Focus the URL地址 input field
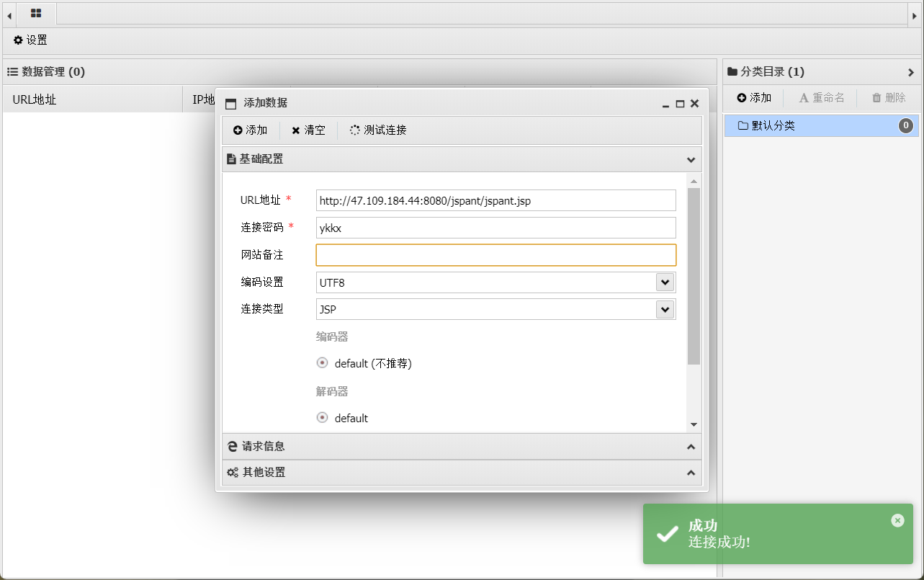The image size is (924, 580). coord(496,200)
